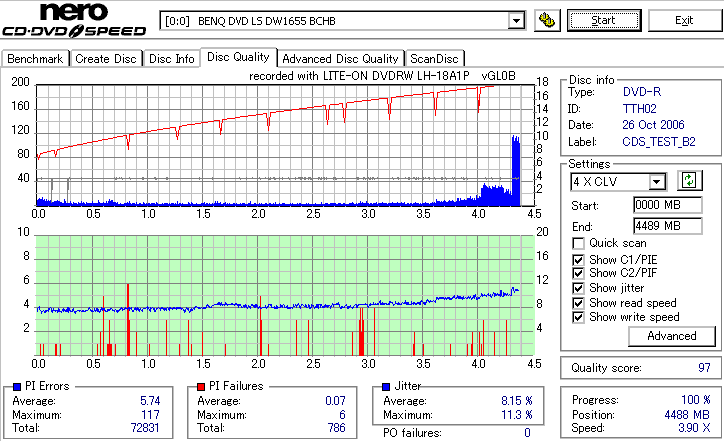Click the blue Jitter legend square
The height and width of the screenshot is (441, 724).
coord(386,387)
